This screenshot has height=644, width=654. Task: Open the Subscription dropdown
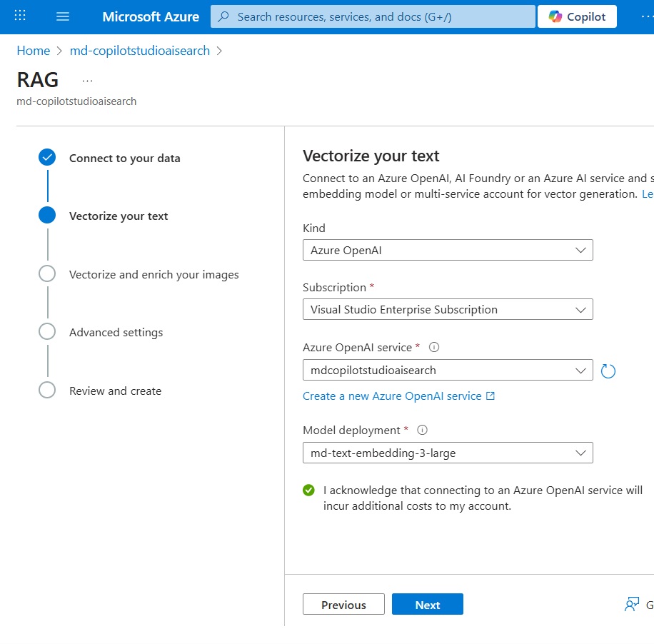coord(448,309)
